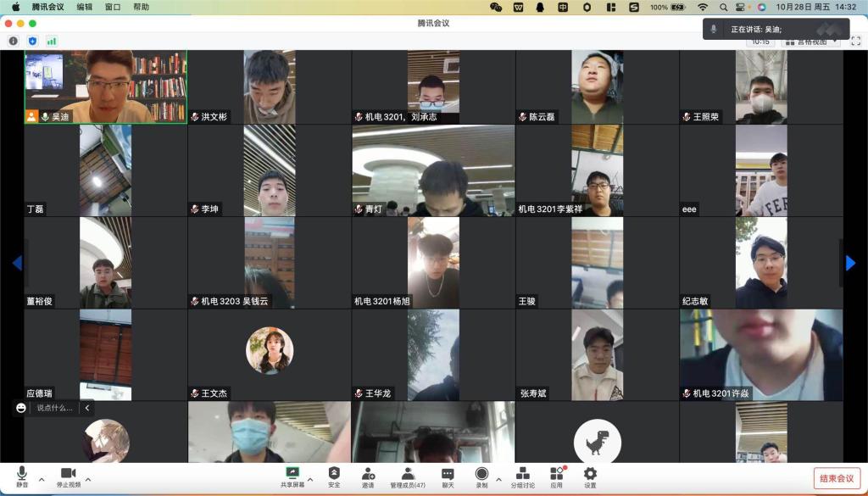Collapse the quick chat bar arrow
Screen dimensions: 868x496
[x=87, y=408]
